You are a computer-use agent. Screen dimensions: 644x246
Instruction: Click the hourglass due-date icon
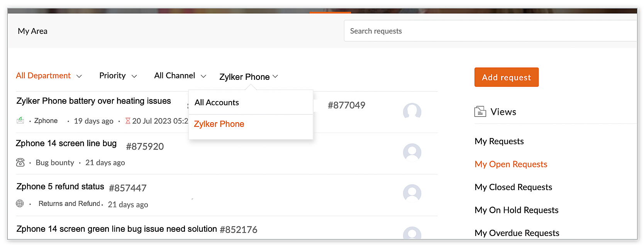click(128, 121)
